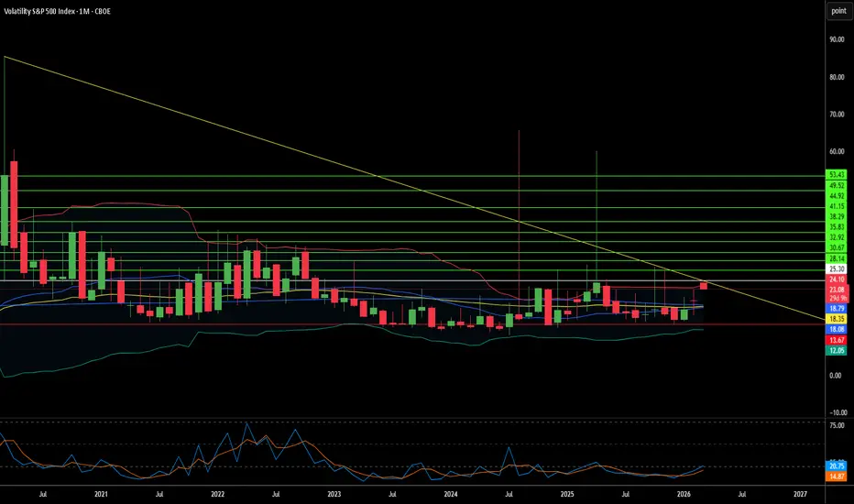Select the 30.67 green price label
Screen dimensions: 854x504
coord(837,247)
